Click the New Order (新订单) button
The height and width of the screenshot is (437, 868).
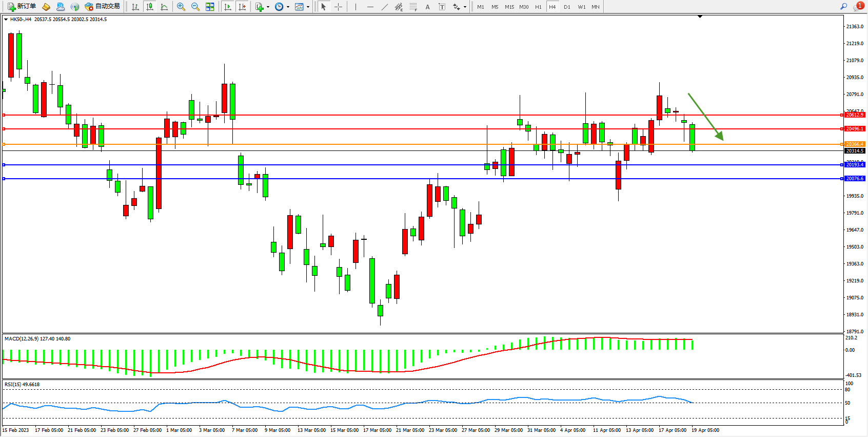tap(22, 7)
